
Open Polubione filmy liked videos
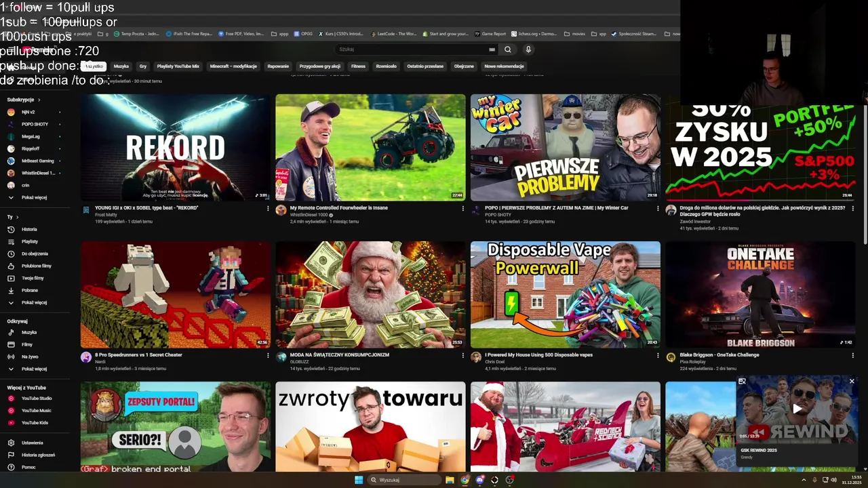pyautogui.click(x=36, y=266)
